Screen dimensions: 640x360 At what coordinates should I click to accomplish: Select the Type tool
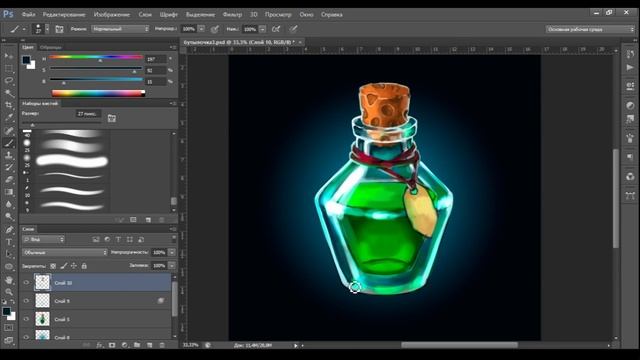pyautogui.click(x=9, y=242)
